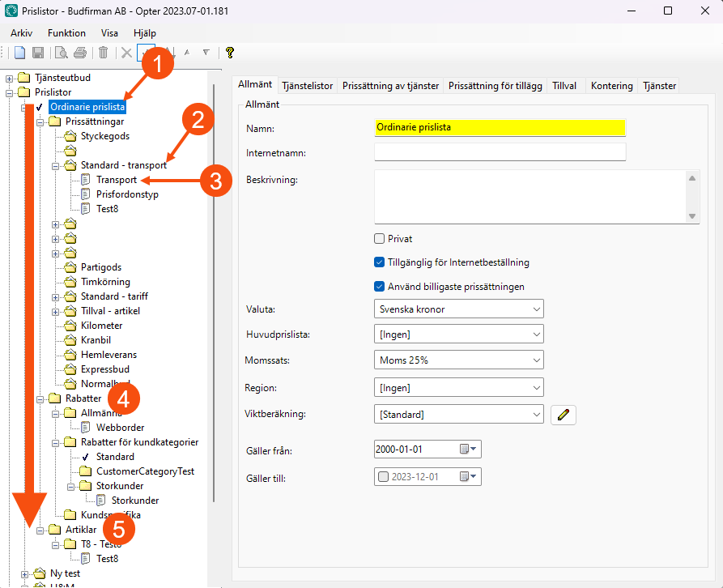Click the Internetnamn text field
This screenshot has width=723, height=588.
[x=500, y=152]
